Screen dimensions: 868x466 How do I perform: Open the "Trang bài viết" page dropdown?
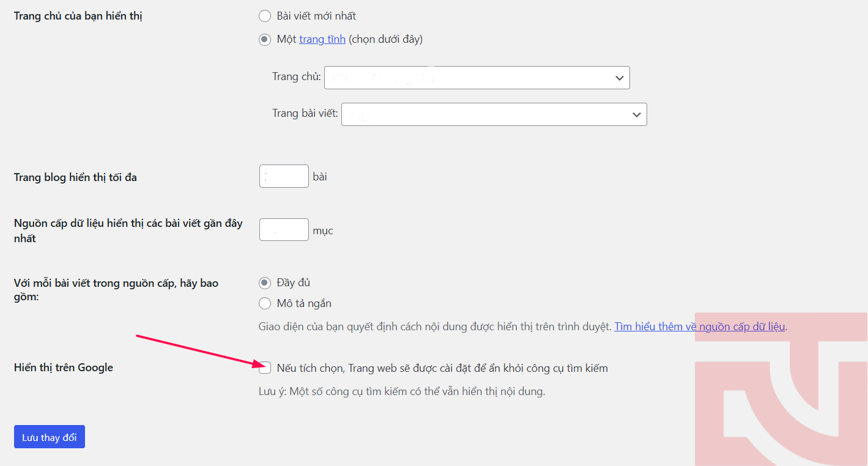[x=494, y=114]
